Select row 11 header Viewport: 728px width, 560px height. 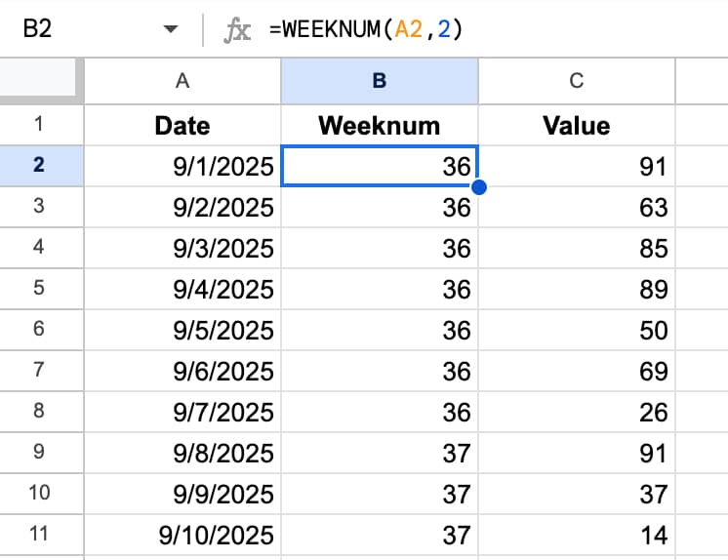[41, 535]
